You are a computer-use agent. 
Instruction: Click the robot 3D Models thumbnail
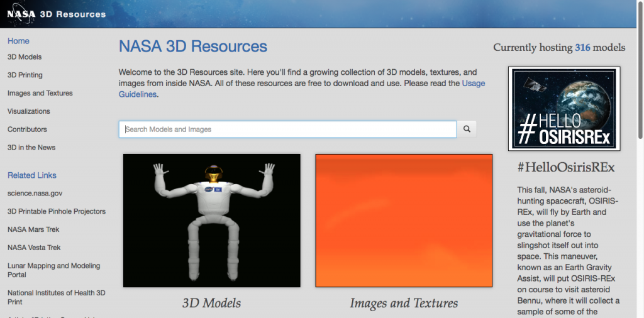(211, 221)
